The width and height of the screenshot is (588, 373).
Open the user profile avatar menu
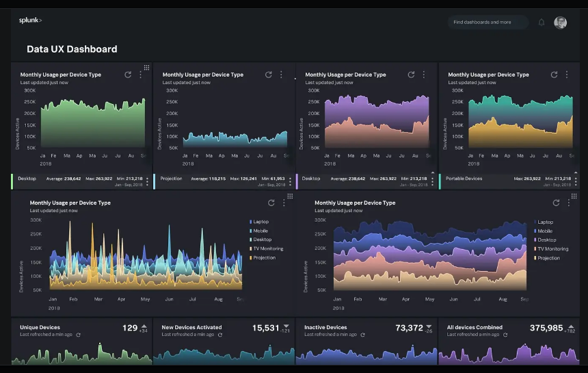point(560,23)
